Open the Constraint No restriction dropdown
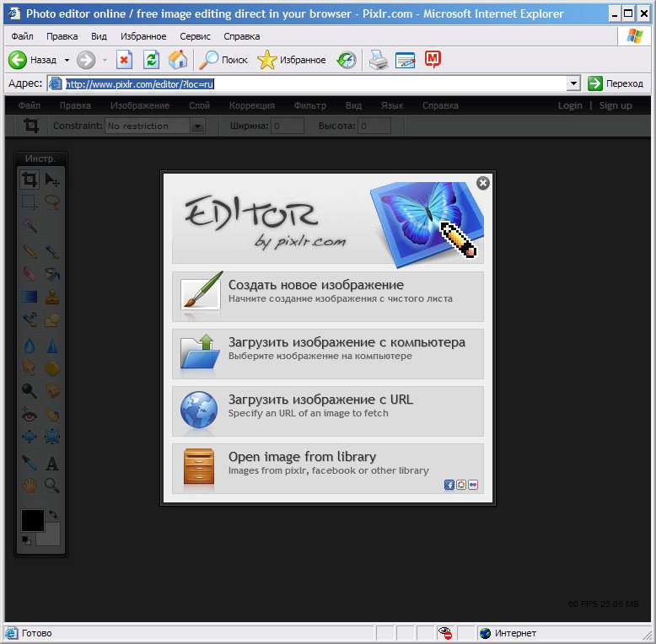The image size is (656, 644). 155,126
